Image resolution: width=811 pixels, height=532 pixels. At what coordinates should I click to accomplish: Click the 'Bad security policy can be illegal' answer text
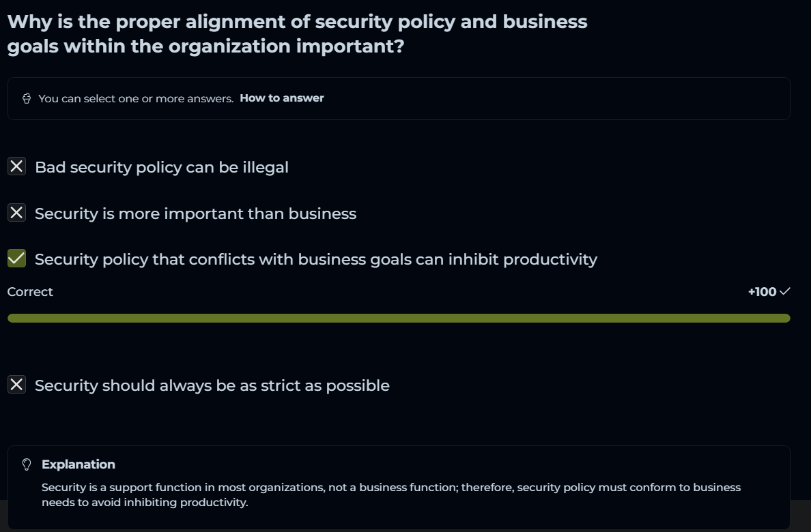[x=162, y=167]
